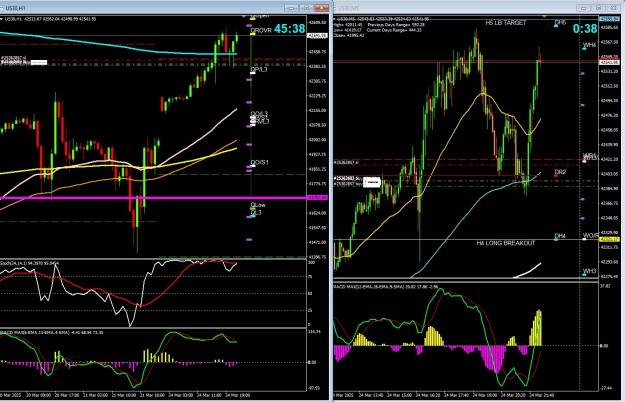The width and height of the screenshot is (625, 402).
Task: Click MACD indicator label in right chart
Action: click(x=387, y=286)
